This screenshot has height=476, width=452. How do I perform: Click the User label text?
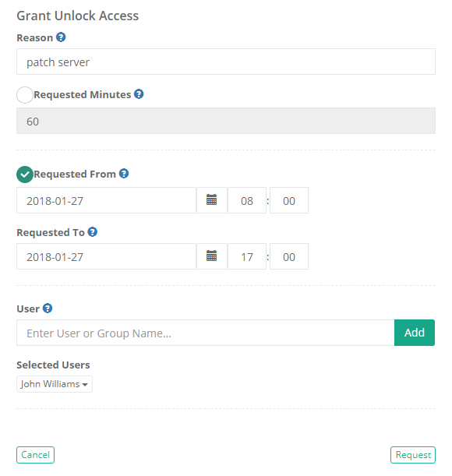tap(28, 309)
